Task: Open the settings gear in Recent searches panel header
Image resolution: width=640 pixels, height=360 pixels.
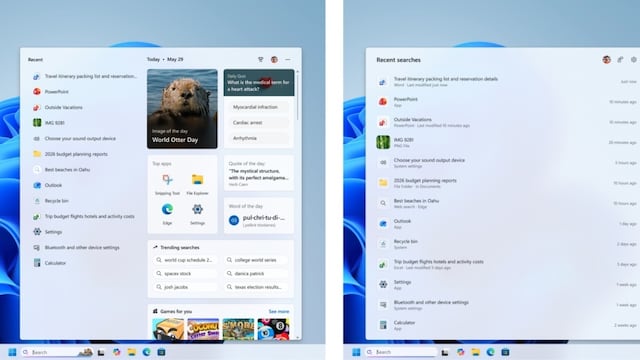Action: coord(634,60)
